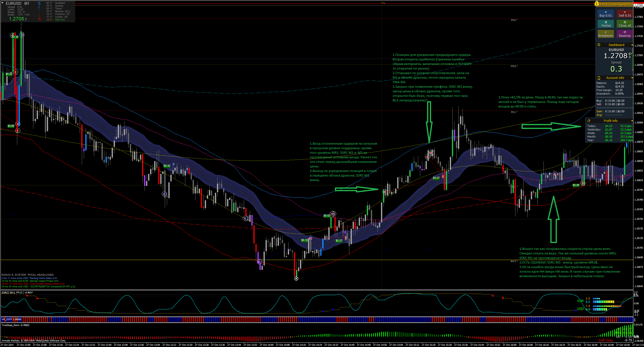Image resolution: width=644 pixels, height=347 pixels.
Task: Click the Profit info piggy bank icon
Action: (x=589, y=121)
